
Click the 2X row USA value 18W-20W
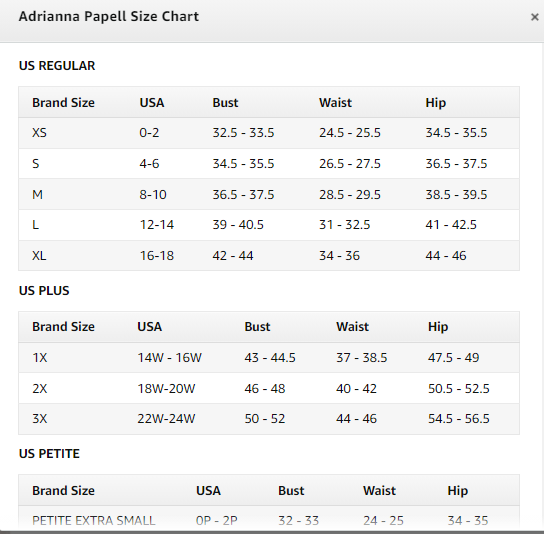click(x=166, y=388)
